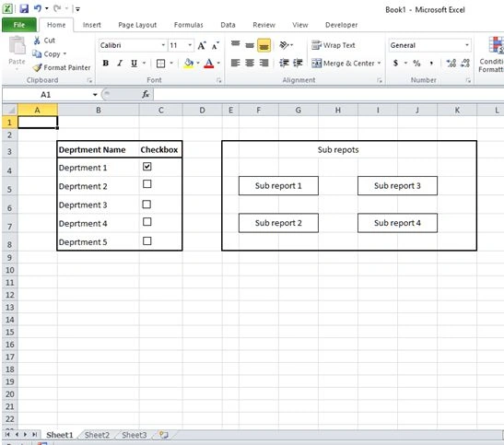
Task: Click the Bold formatting icon
Action: point(105,64)
